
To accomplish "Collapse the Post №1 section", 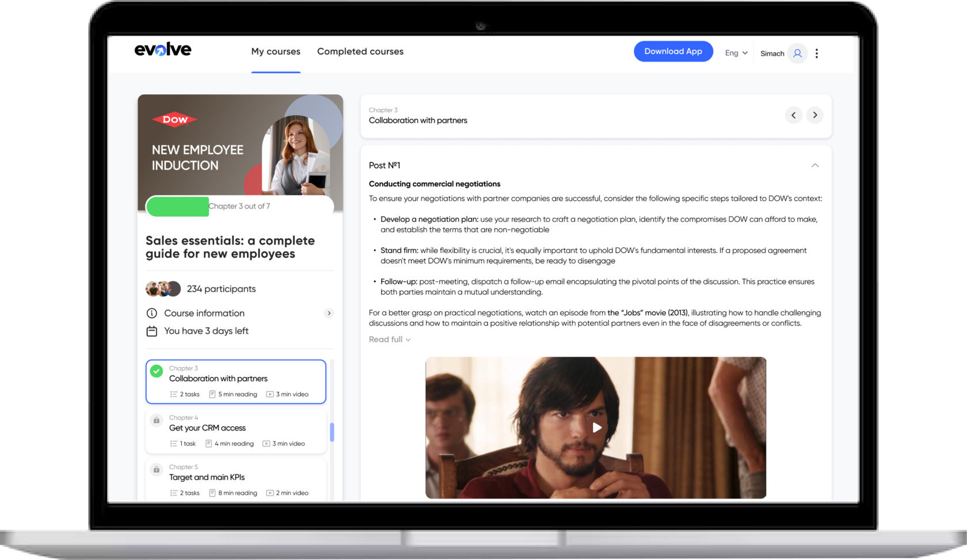I will point(815,165).
